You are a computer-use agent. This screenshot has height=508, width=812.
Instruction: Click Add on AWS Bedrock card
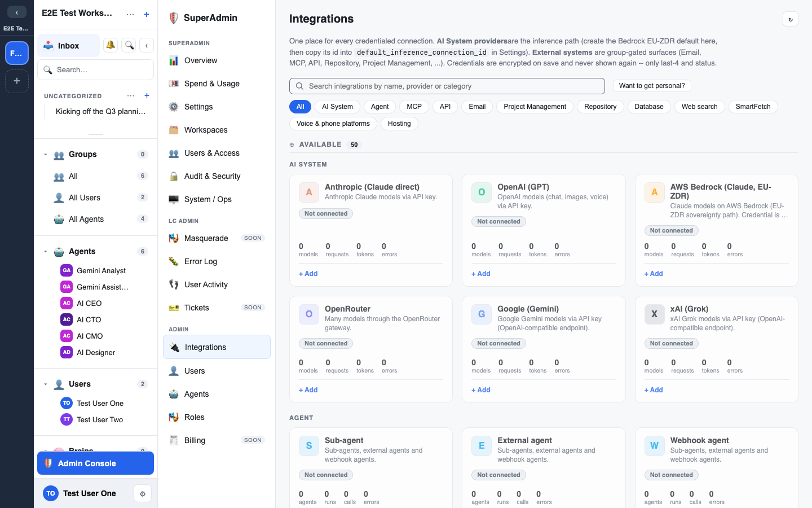pyautogui.click(x=654, y=274)
